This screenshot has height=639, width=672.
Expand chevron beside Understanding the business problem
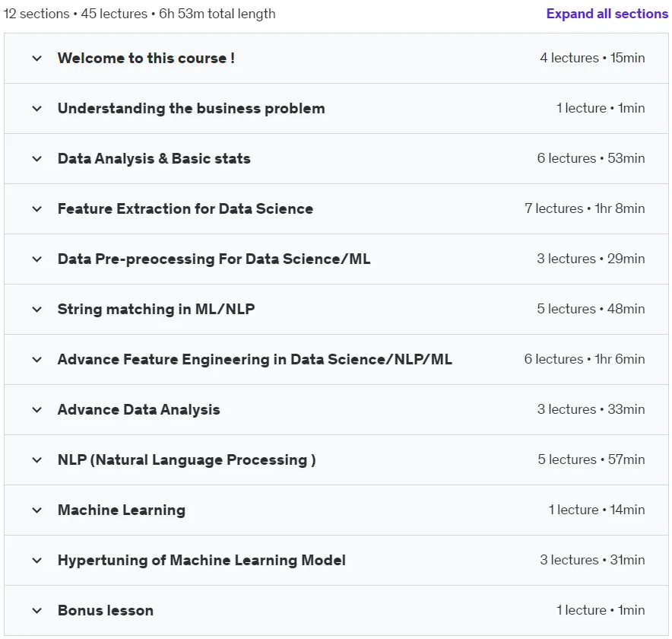37,109
